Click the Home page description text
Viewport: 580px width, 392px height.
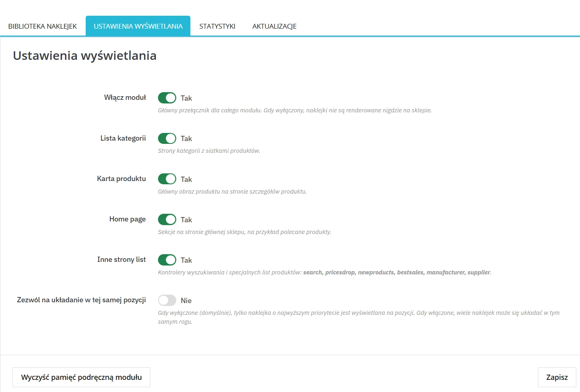point(244,232)
